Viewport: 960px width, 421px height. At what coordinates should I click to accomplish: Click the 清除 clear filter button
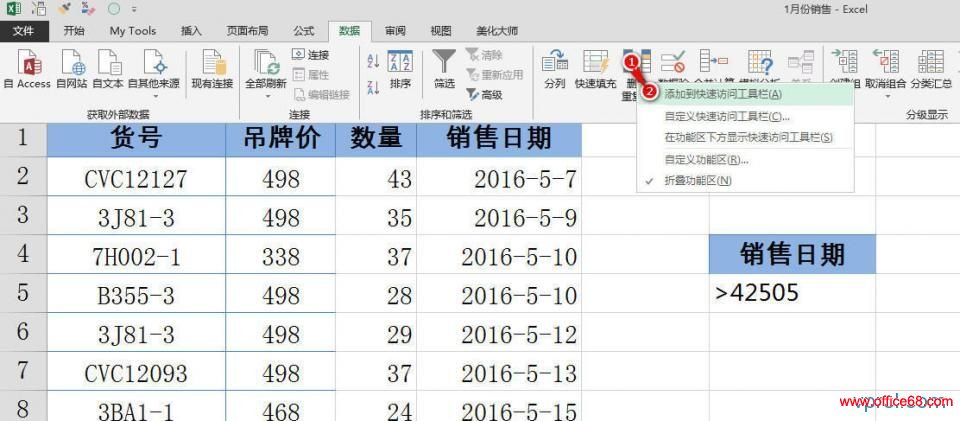484,54
